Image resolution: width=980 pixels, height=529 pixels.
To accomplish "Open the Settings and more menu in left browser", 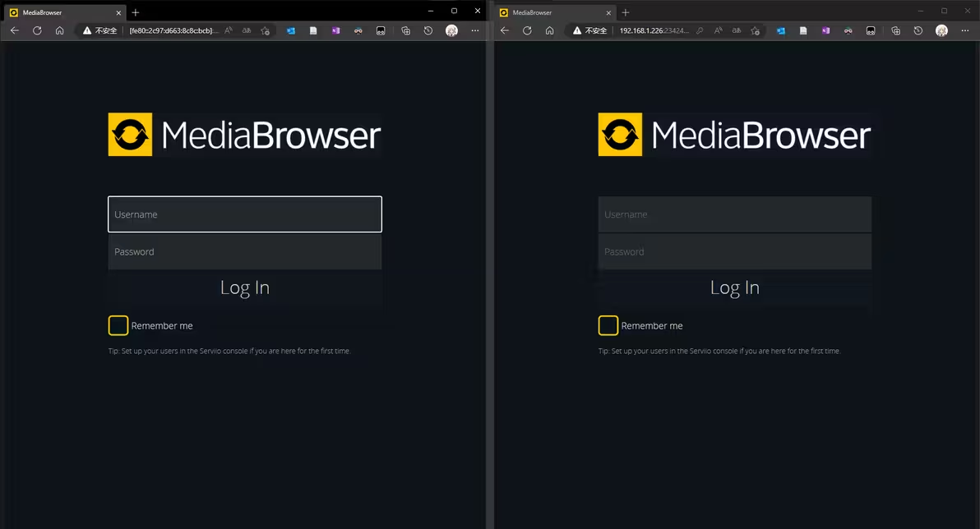I will click(x=474, y=30).
